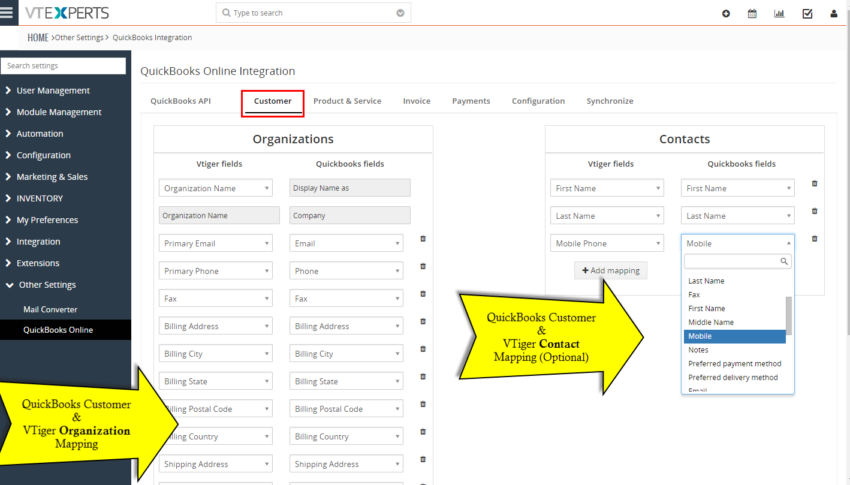Open Contacts Vtiger First Name dropdown

coord(607,188)
